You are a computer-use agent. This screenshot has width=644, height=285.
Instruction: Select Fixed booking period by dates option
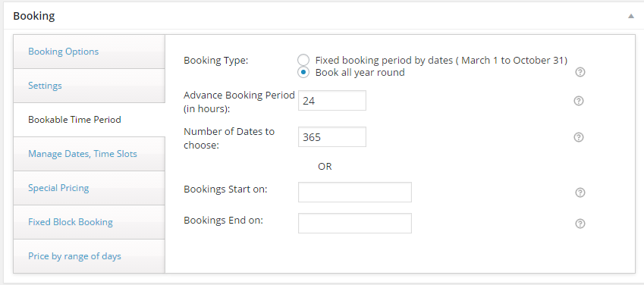coord(303,61)
